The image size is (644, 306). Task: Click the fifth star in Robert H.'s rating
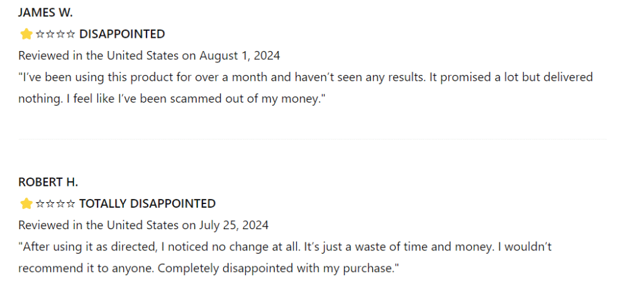pyautogui.click(x=71, y=203)
